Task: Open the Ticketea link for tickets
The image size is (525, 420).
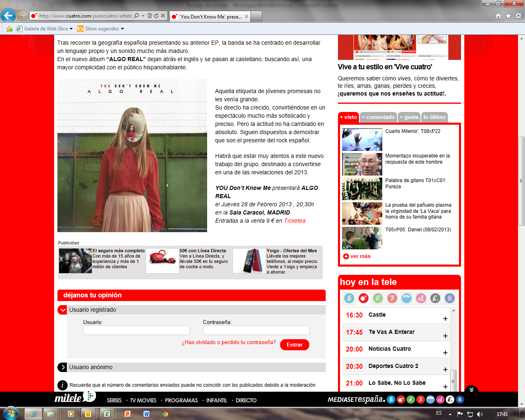Action: [x=294, y=221]
